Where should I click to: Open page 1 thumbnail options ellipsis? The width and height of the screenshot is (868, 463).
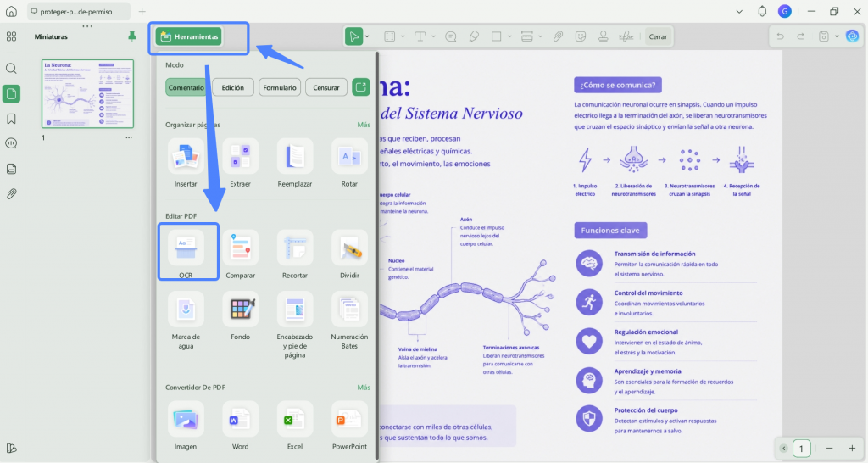click(129, 138)
